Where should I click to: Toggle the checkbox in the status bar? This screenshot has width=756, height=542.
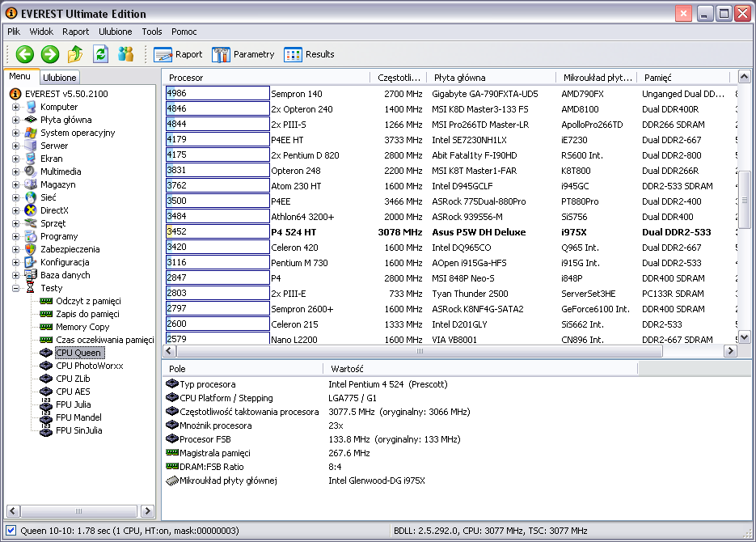pyautogui.click(x=11, y=531)
